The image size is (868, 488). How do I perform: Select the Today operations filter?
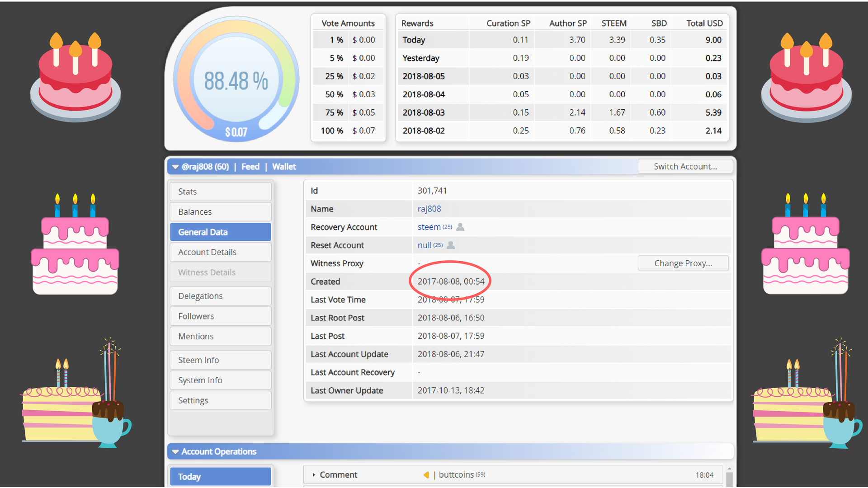[221, 477]
